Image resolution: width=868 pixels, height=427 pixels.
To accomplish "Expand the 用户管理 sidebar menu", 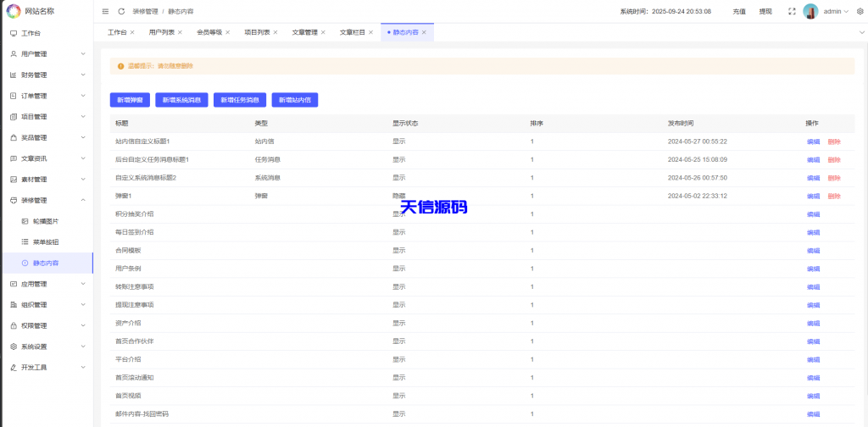I will (47, 53).
